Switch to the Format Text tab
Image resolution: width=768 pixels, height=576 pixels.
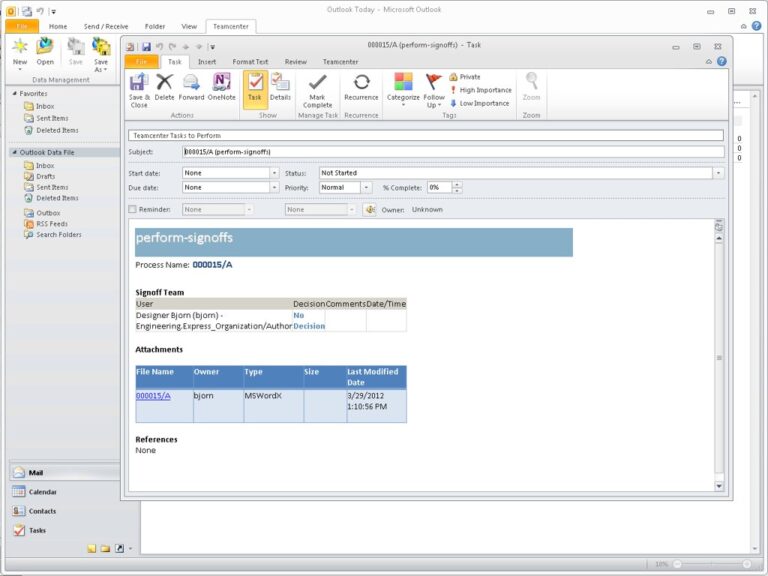pyautogui.click(x=250, y=62)
